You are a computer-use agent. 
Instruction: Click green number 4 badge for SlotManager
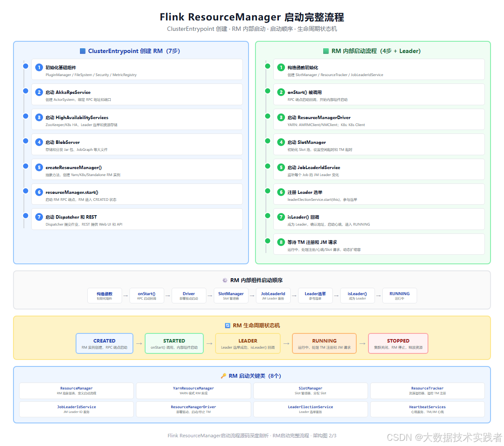click(x=281, y=142)
